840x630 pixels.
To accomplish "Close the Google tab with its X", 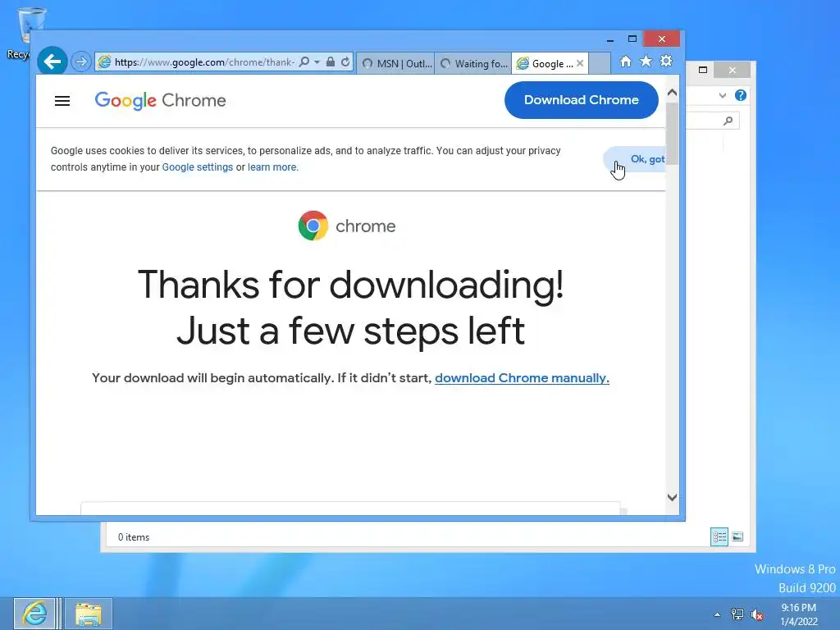I will point(580,63).
